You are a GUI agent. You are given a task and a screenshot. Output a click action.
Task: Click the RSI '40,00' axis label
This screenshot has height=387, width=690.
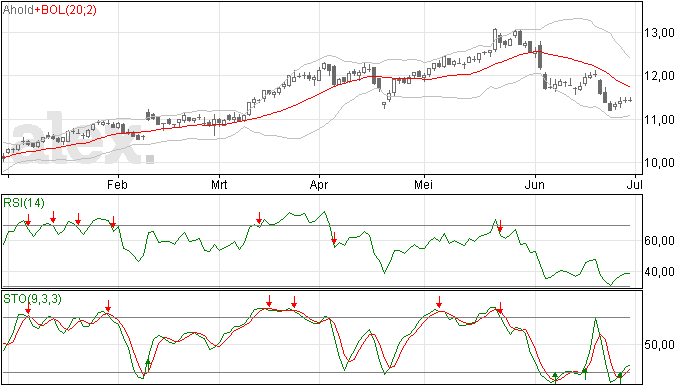(659, 272)
